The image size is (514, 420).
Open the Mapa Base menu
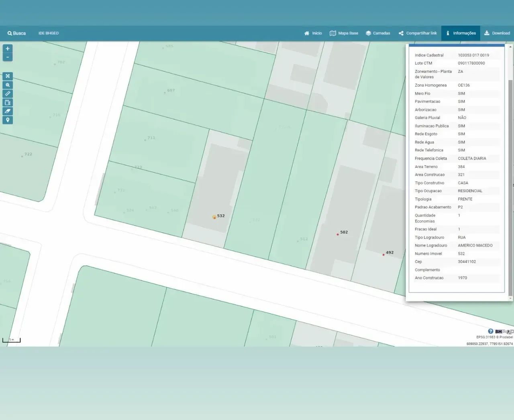(x=344, y=33)
